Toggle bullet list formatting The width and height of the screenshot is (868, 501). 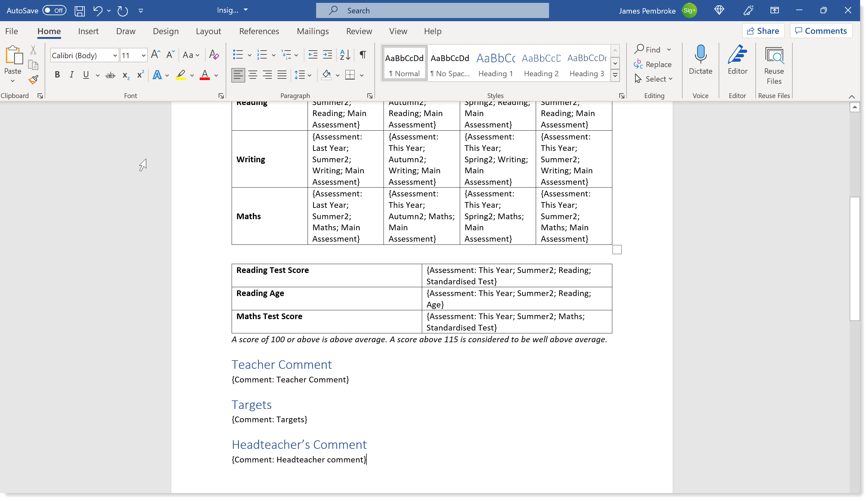coord(238,55)
